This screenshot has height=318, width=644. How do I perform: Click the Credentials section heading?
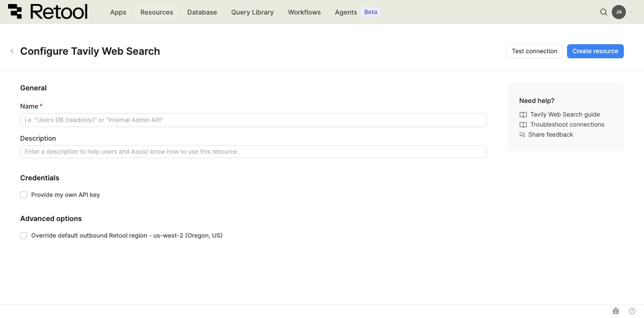pyautogui.click(x=40, y=178)
